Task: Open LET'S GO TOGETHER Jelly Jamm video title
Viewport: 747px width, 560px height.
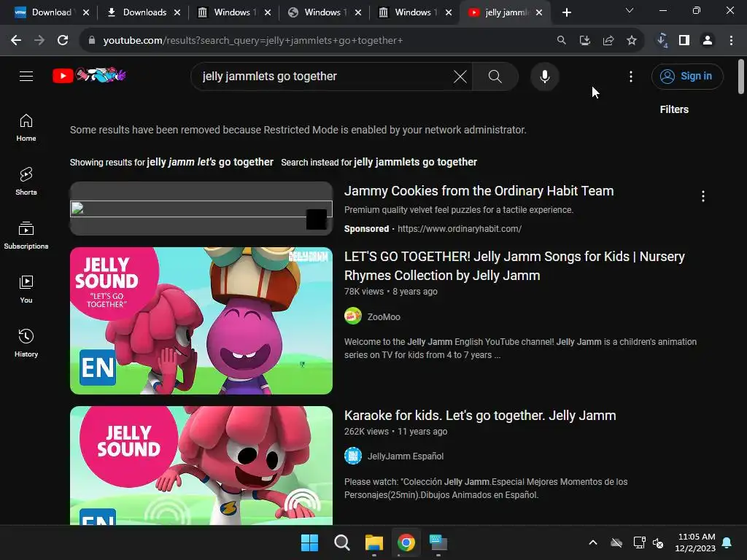Action: click(x=514, y=265)
